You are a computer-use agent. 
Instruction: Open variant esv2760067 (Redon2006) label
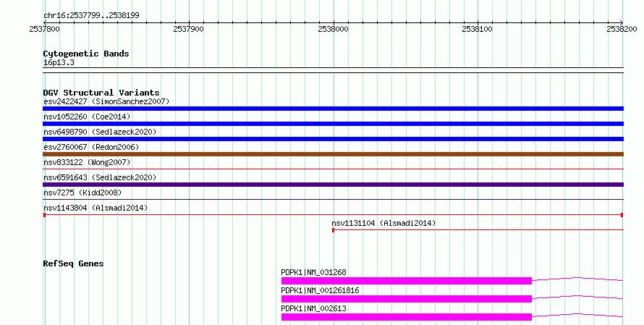[91, 147]
